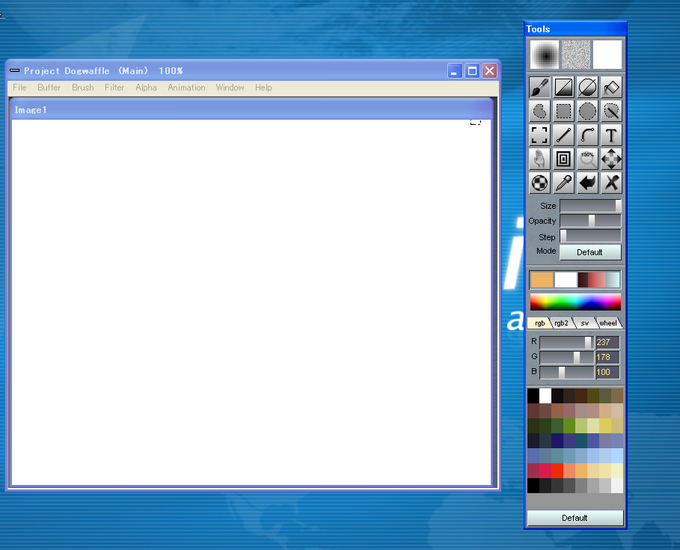
Task: Select the rectangular selection tool
Action: (563, 111)
